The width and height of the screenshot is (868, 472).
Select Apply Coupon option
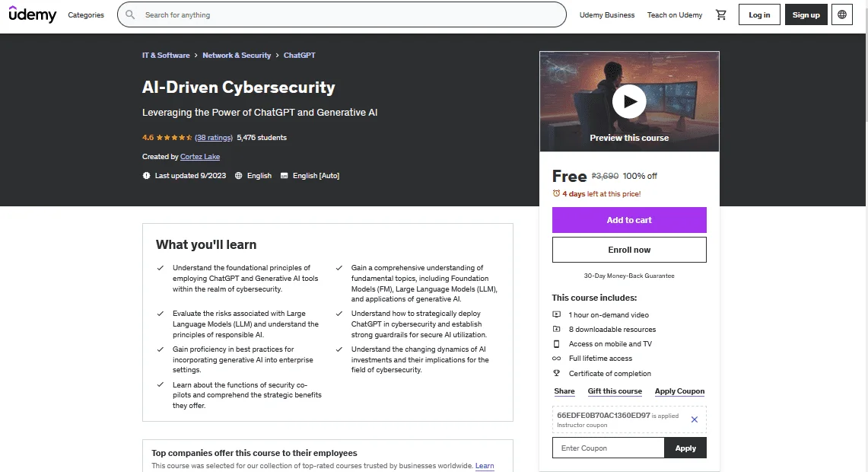(679, 391)
